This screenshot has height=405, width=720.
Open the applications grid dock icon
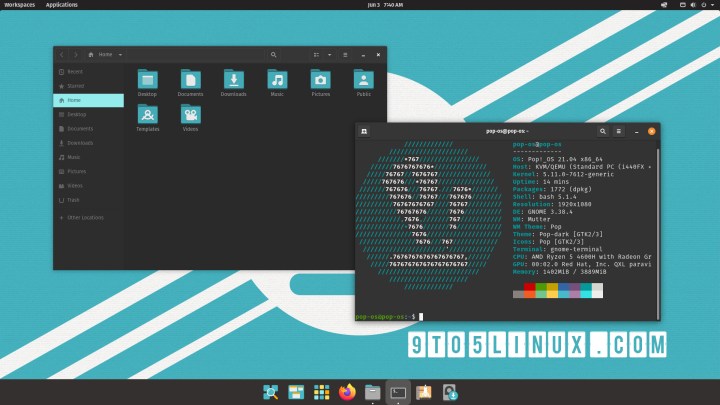tap(321, 392)
